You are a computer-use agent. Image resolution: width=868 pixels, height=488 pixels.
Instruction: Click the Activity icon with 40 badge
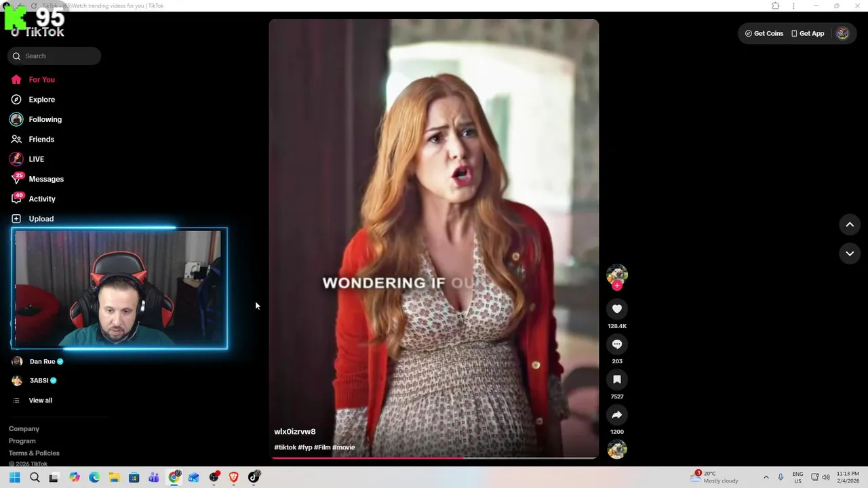pos(17,198)
